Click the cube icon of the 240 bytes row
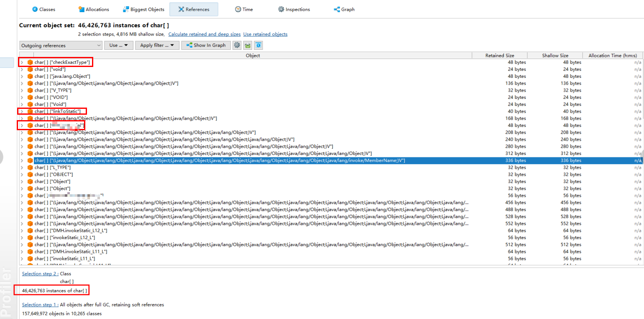This screenshot has height=319, width=644. coord(30,139)
